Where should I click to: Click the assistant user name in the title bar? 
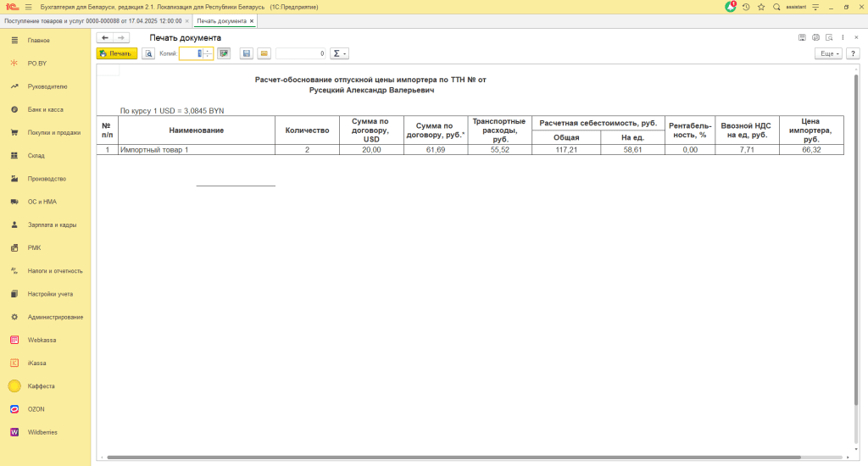tap(796, 7)
